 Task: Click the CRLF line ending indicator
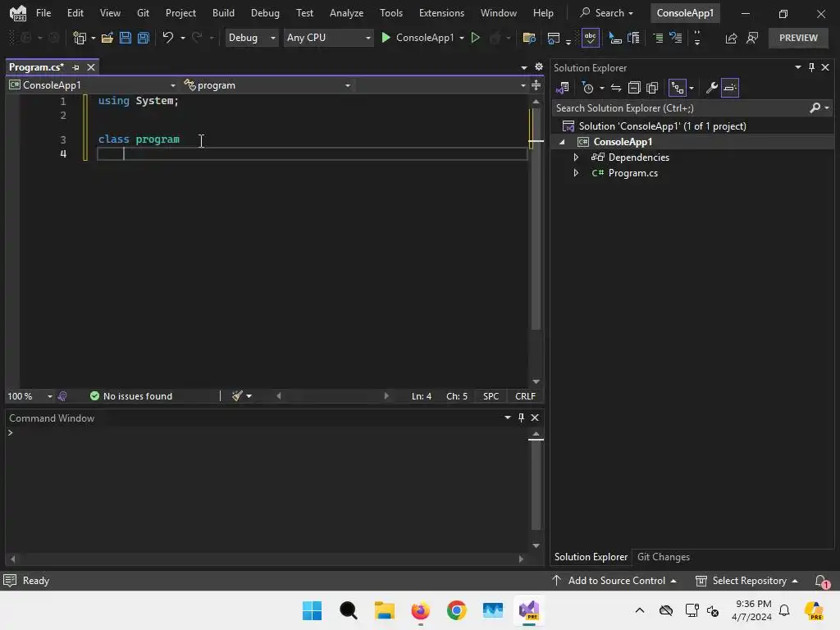point(525,396)
